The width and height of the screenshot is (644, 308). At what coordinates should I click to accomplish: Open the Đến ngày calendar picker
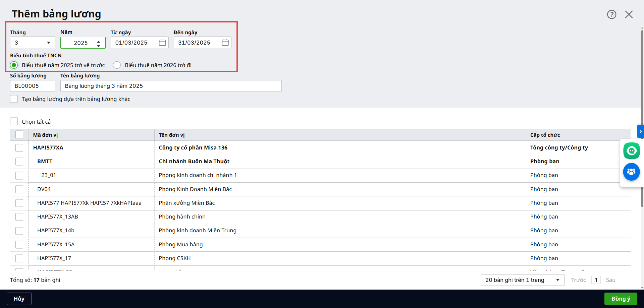click(225, 43)
